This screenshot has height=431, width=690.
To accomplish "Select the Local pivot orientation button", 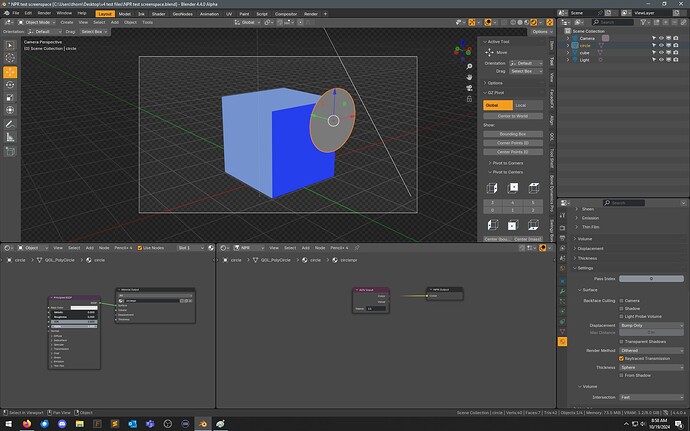I will click(x=528, y=105).
